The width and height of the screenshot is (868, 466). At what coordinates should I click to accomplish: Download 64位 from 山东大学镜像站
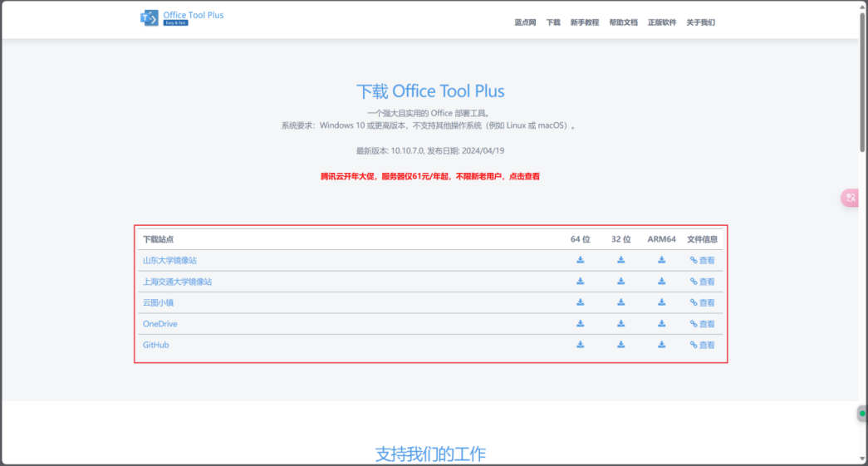click(580, 260)
